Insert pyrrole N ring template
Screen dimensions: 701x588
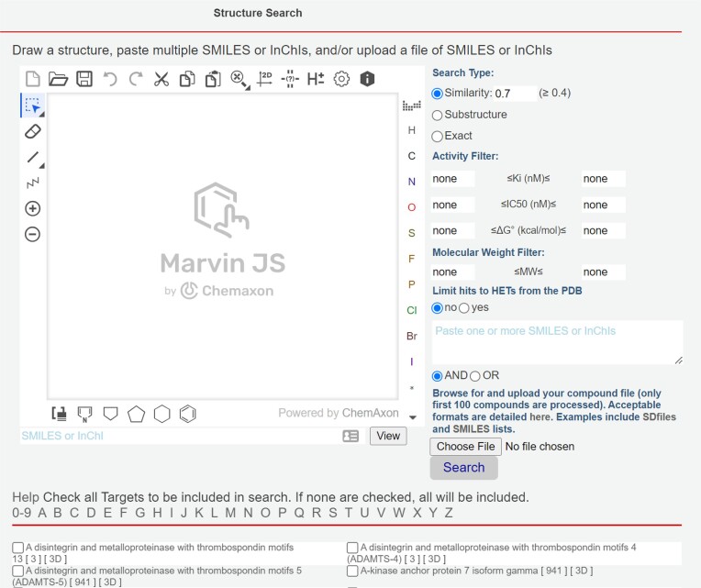pyautogui.click(x=84, y=415)
